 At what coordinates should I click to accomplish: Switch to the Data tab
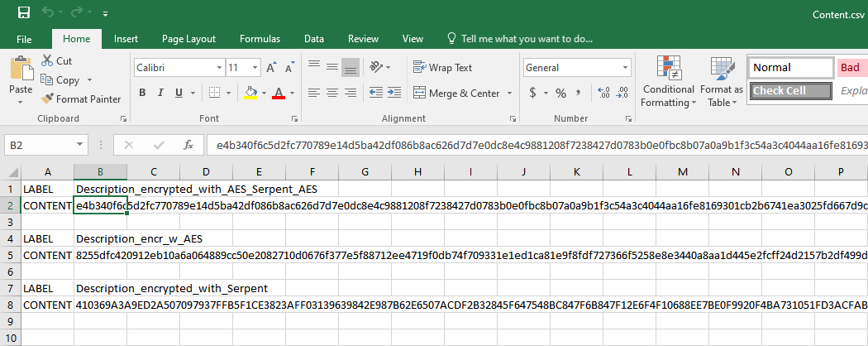(x=314, y=39)
